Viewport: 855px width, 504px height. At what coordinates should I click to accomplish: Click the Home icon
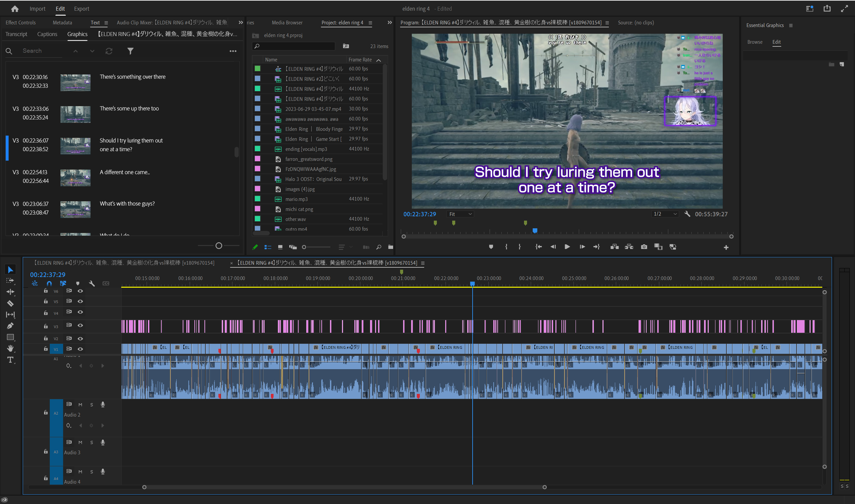pyautogui.click(x=15, y=9)
